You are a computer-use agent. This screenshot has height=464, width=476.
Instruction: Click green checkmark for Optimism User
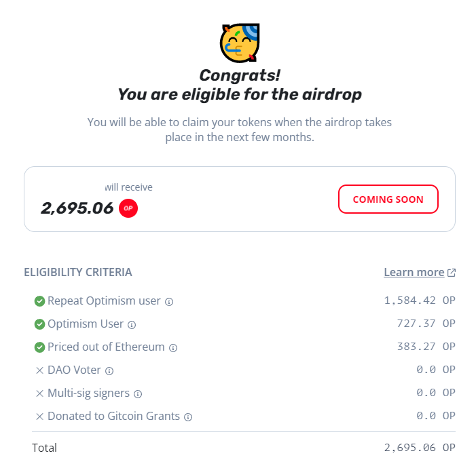(39, 324)
